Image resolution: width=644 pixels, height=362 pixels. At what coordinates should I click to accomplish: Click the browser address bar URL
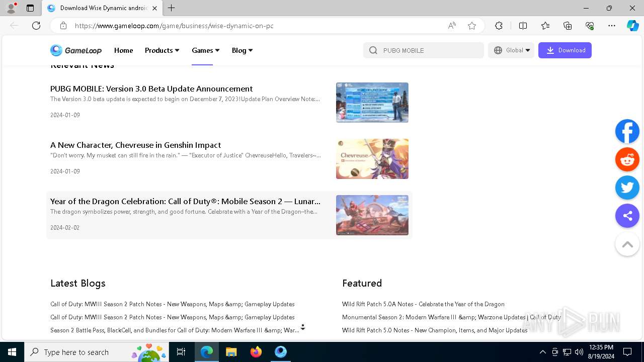click(x=174, y=26)
